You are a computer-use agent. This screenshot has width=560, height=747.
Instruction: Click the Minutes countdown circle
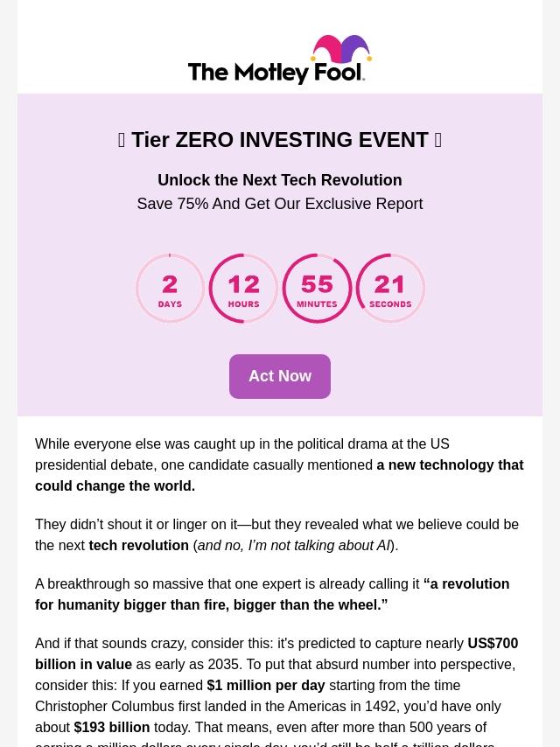317,289
